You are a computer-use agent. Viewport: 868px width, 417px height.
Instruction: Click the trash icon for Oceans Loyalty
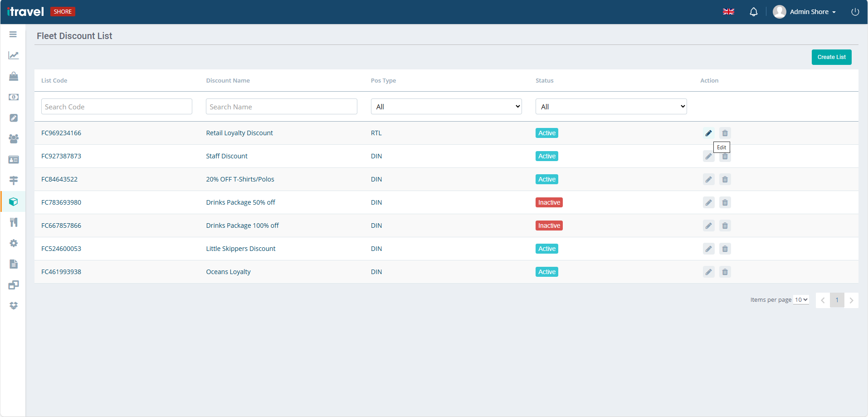(x=725, y=272)
